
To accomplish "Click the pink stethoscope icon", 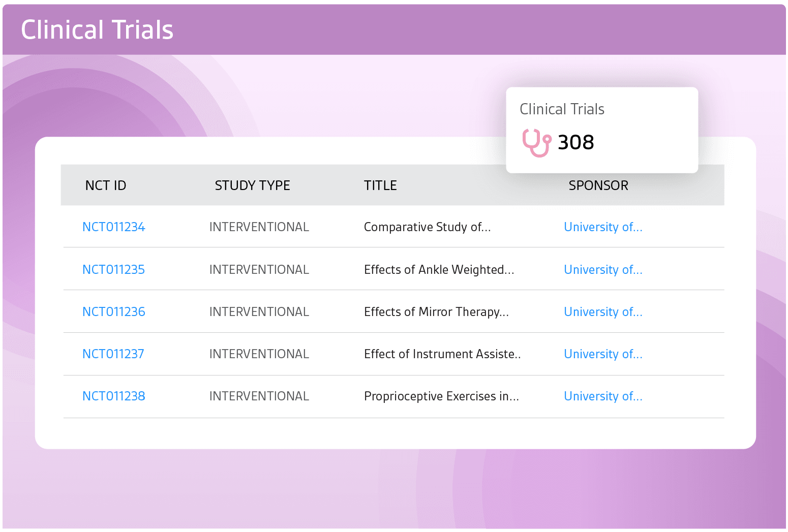I will tap(537, 143).
